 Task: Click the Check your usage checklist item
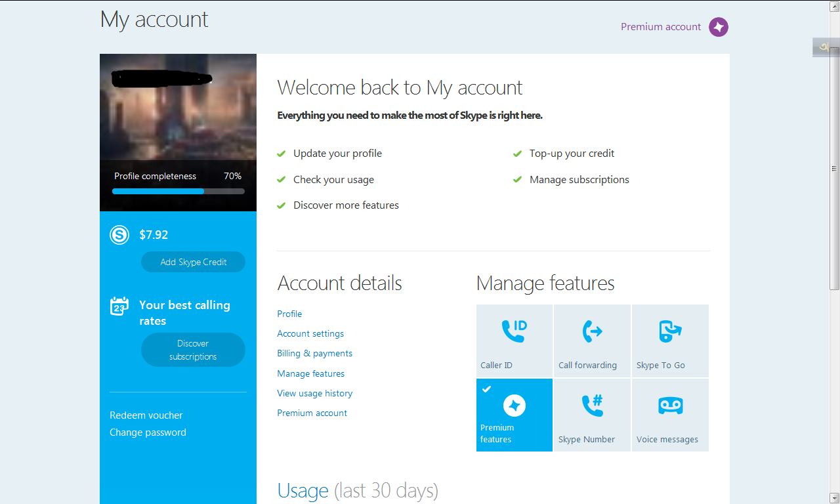click(x=333, y=180)
